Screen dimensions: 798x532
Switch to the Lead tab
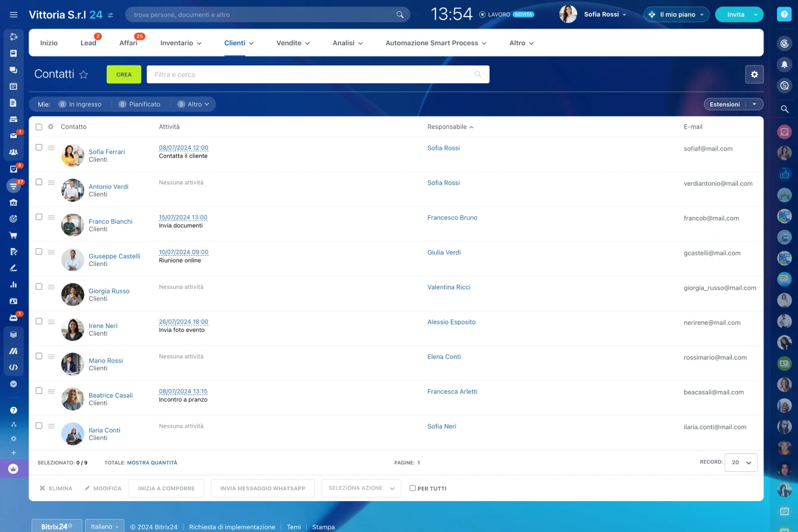point(88,43)
